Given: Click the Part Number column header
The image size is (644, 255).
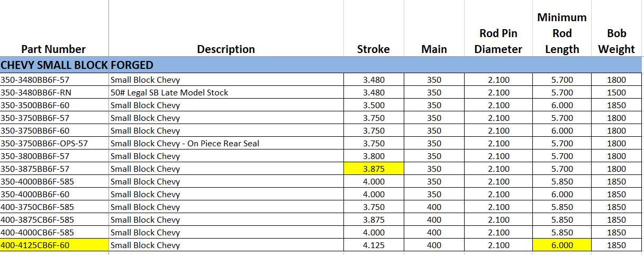Looking at the screenshot, I should (53, 49).
